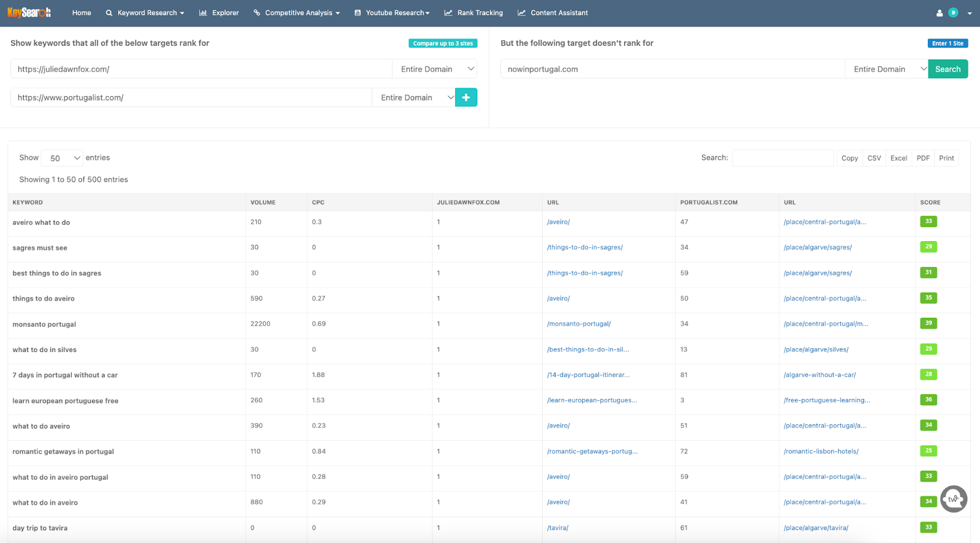The image size is (980, 543).
Task: Open /learn-european-portugues... link
Action: tap(592, 400)
